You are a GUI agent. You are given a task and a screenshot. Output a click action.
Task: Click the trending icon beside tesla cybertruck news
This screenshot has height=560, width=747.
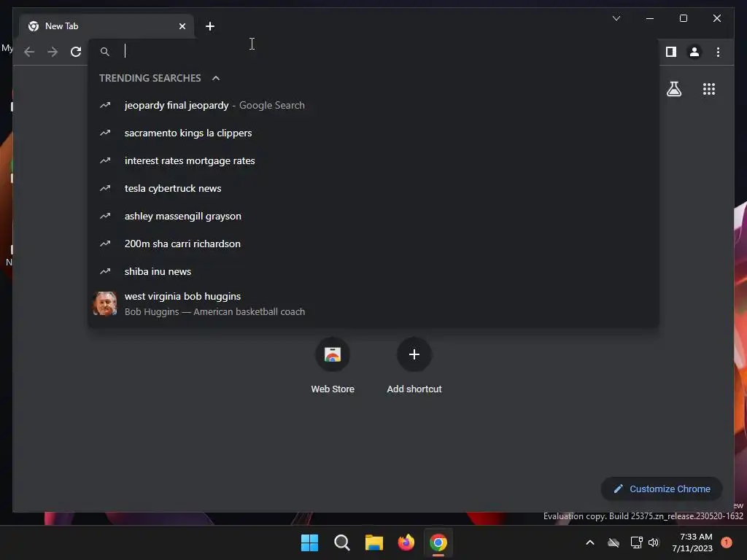(x=105, y=188)
